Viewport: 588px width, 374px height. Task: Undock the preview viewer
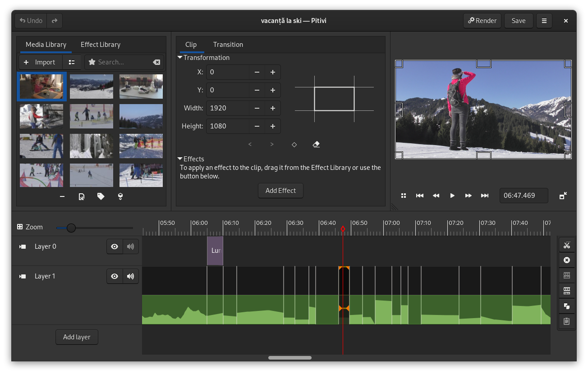563,196
